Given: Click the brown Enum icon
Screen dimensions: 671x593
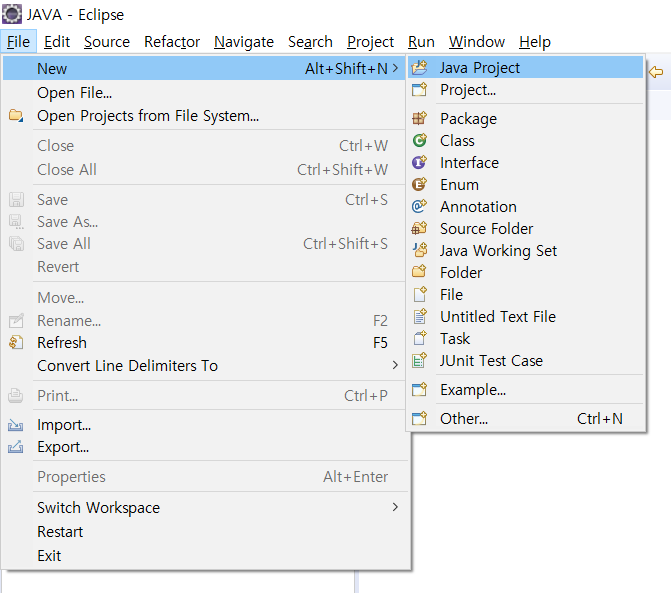Looking at the screenshot, I should pyautogui.click(x=419, y=184).
